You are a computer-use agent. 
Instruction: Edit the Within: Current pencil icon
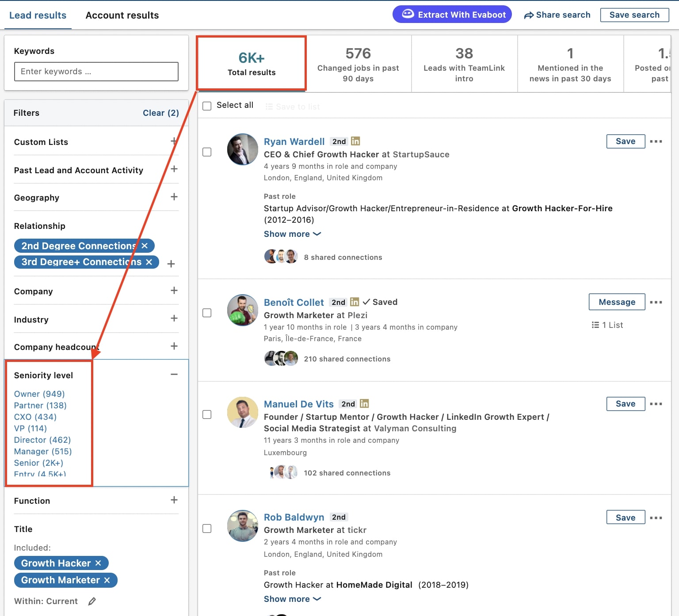click(92, 601)
